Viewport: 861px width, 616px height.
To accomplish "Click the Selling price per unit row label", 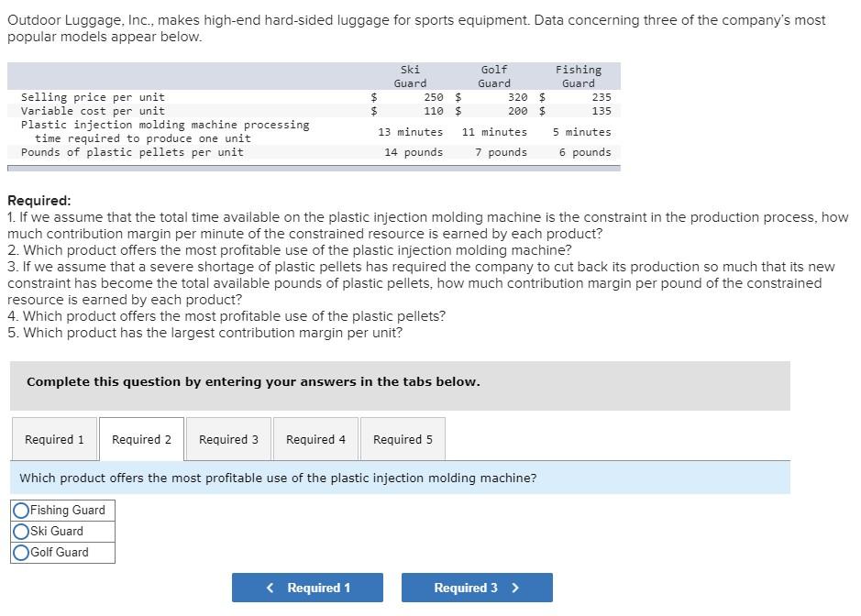I will tap(93, 97).
